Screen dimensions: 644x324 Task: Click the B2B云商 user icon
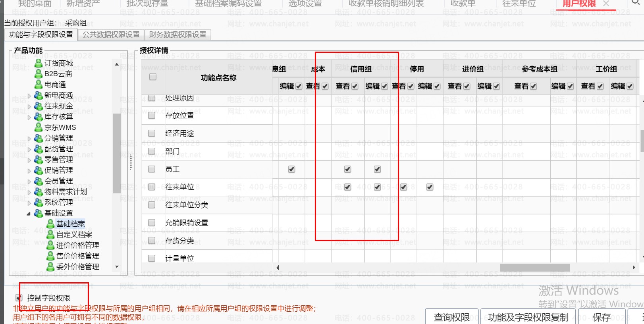tap(39, 74)
